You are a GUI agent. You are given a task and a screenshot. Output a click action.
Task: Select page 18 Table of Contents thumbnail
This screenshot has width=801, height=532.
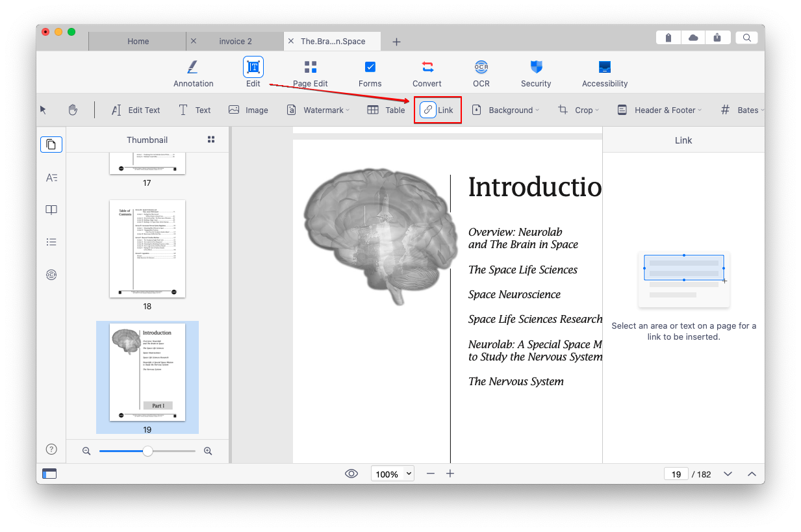(x=147, y=249)
